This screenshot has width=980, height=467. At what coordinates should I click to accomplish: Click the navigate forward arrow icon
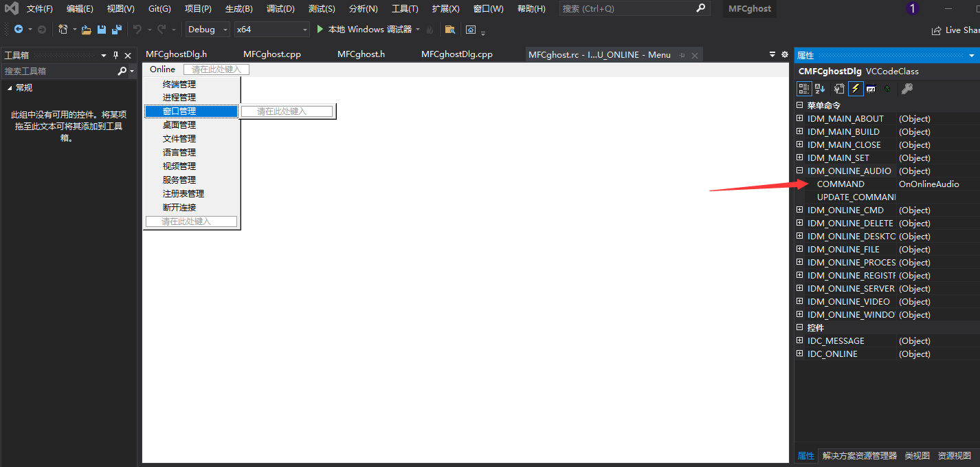coord(41,30)
